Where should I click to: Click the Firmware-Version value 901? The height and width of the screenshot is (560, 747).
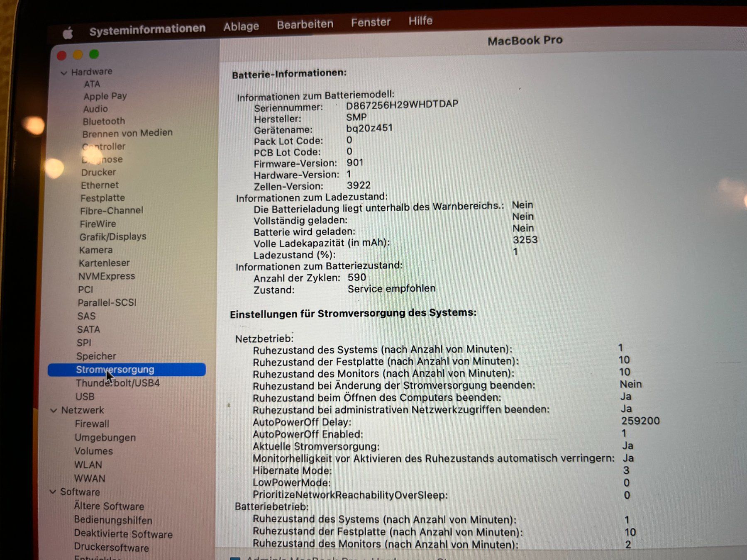355,162
